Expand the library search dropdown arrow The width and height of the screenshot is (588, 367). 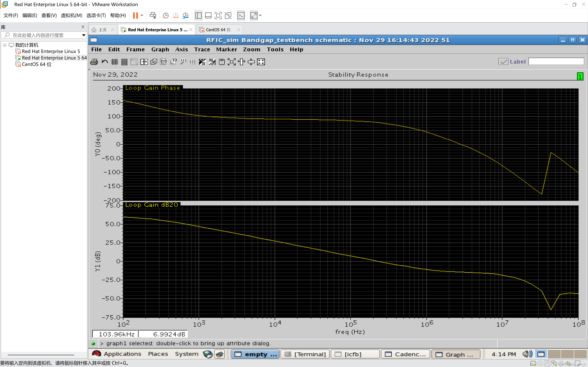(84, 35)
